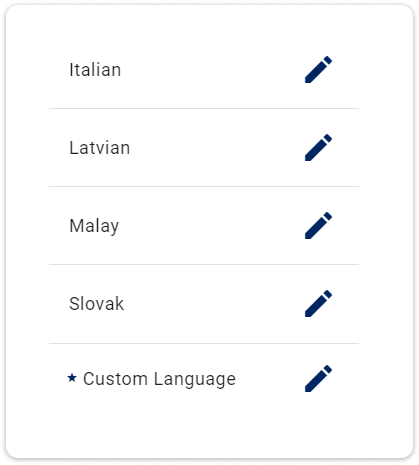This screenshot has height=465, width=419.
Task: Click the Slovak language name
Action: pyautogui.click(x=96, y=304)
